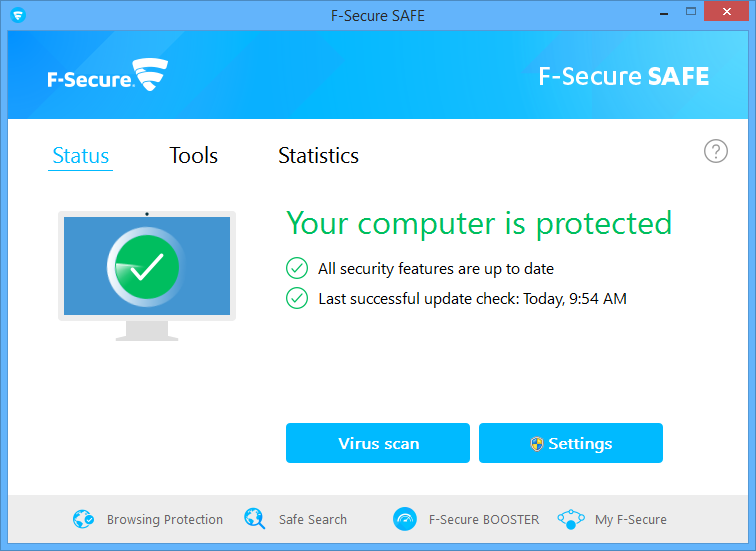Open the Safe Search link
Screen dimensions: 756x551
coord(312,520)
